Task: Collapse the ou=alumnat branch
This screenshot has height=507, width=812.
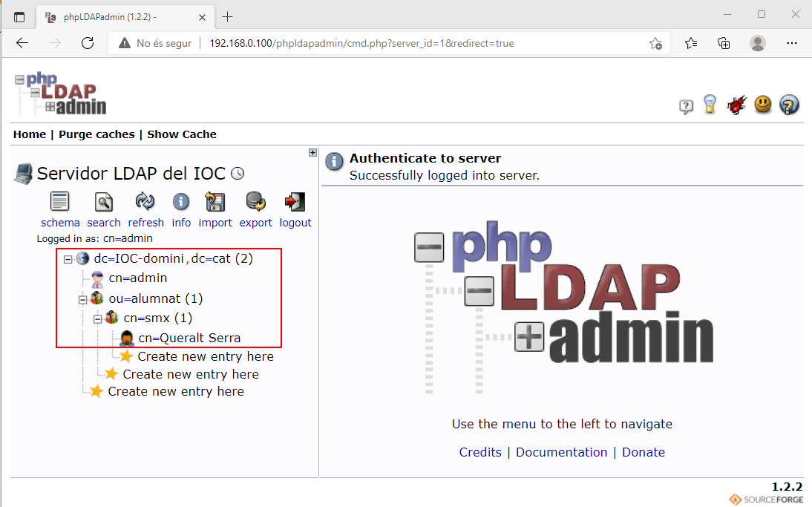Action: [x=82, y=299]
